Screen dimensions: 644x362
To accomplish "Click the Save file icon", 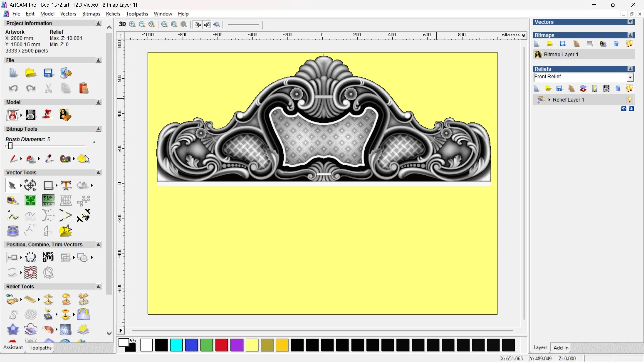I will [x=48, y=73].
